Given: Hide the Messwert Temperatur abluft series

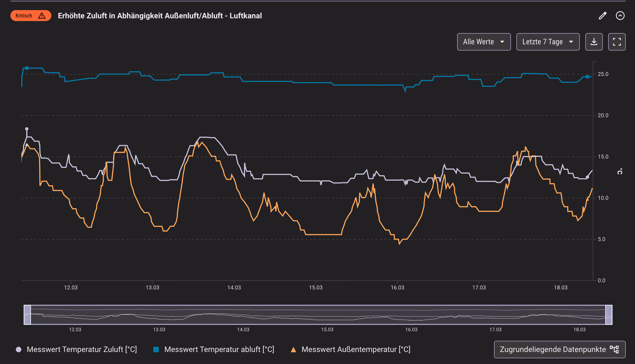Looking at the screenshot, I should (x=219, y=349).
